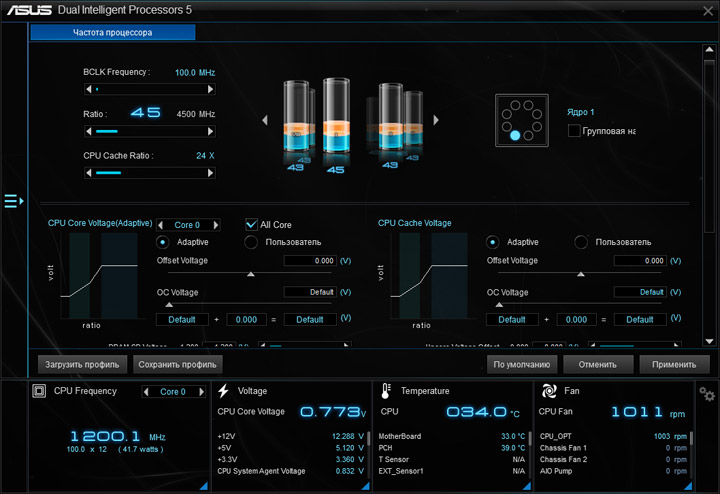
Task: Click the BCLK Frequency slider track
Action: pos(150,89)
